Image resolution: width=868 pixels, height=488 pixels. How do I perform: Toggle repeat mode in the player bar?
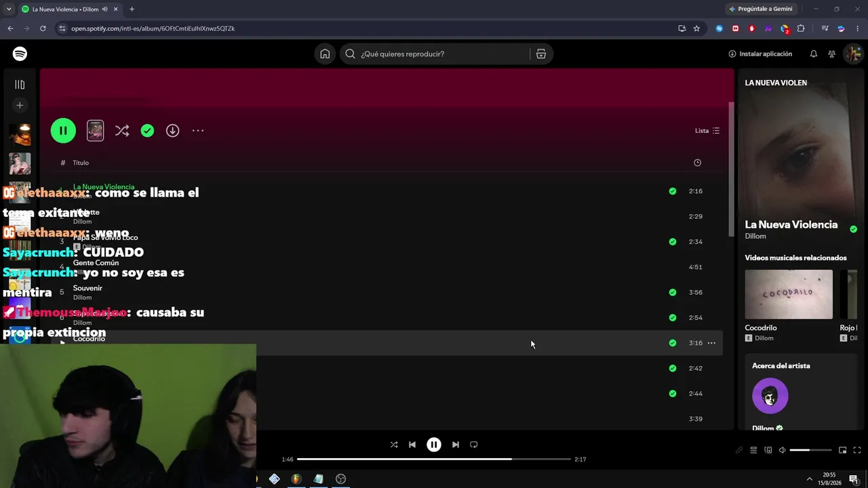tap(474, 445)
